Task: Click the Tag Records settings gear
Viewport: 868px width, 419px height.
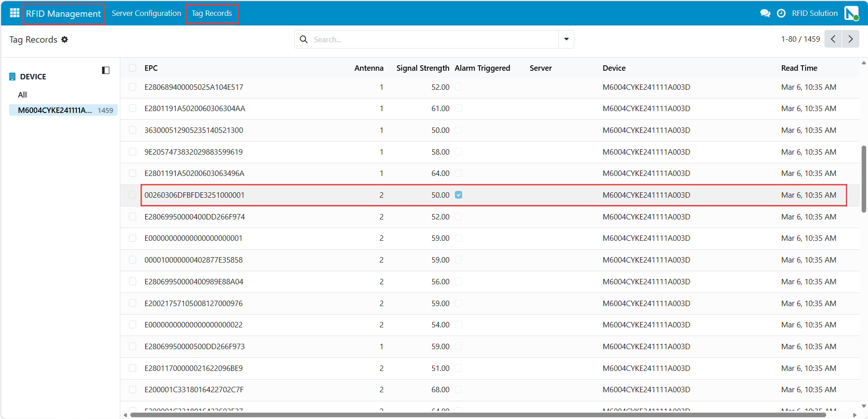Action: coord(64,39)
